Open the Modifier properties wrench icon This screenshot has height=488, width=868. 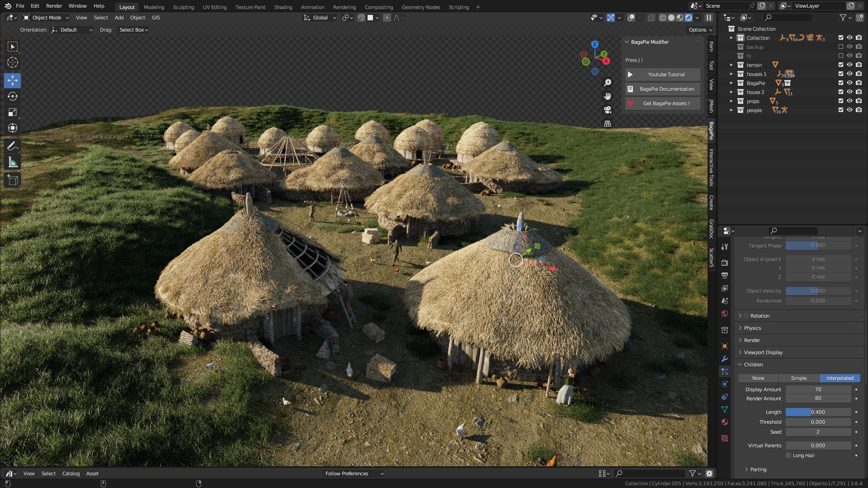coord(725,359)
